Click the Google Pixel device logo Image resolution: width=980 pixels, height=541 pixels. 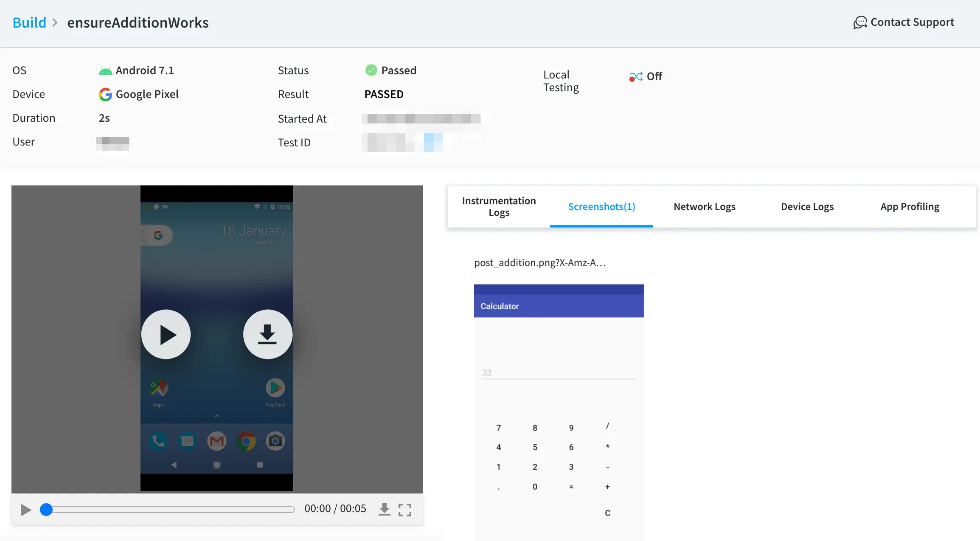pyautogui.click(x=105, y=94)
